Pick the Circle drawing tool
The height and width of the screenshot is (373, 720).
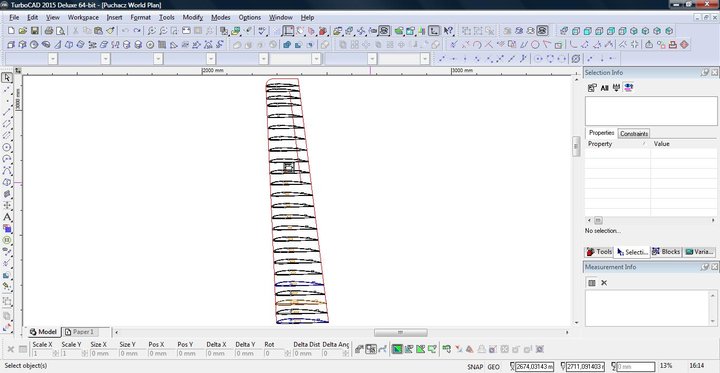tap(6, 147)
